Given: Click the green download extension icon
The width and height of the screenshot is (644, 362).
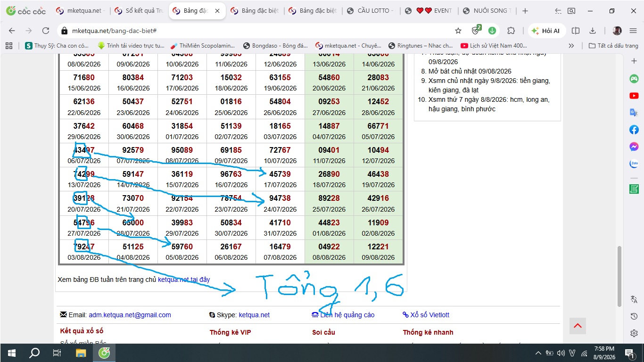Looking at the screenshot, I should (x=492, y=31).
